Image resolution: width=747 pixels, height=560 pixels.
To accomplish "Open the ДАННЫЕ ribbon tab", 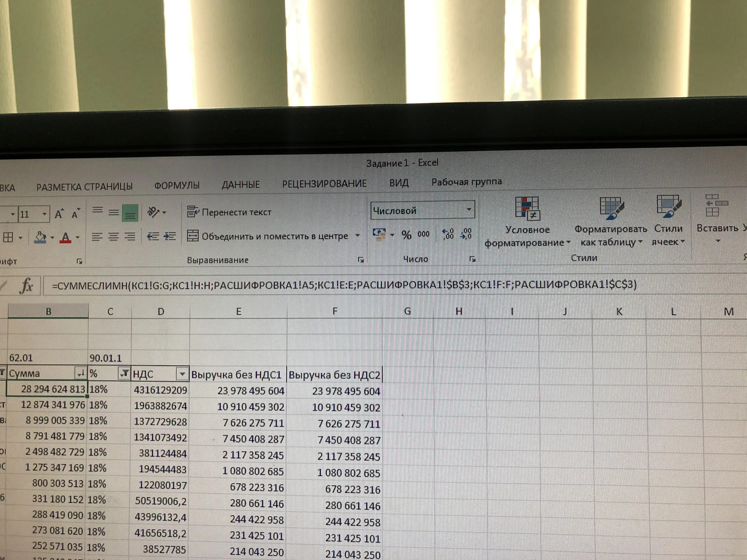I will click(x=241, y=185).
